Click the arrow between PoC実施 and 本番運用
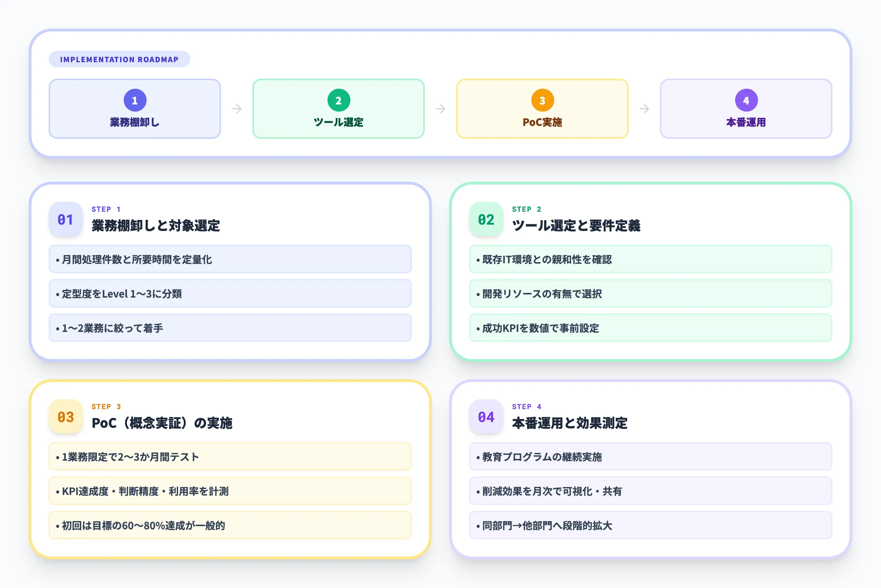Image resolution: width=881 pixels, height=588 pixels. coord(644,108)
